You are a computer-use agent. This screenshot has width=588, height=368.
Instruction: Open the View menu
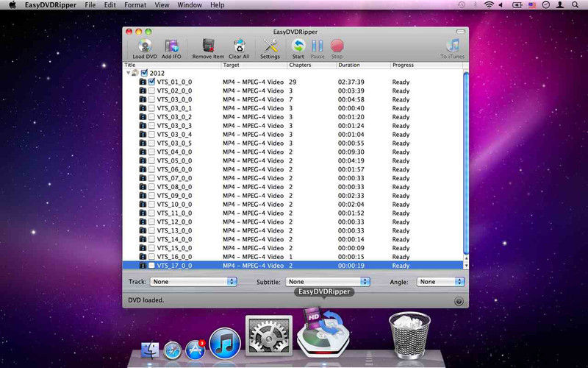(162, 5)
